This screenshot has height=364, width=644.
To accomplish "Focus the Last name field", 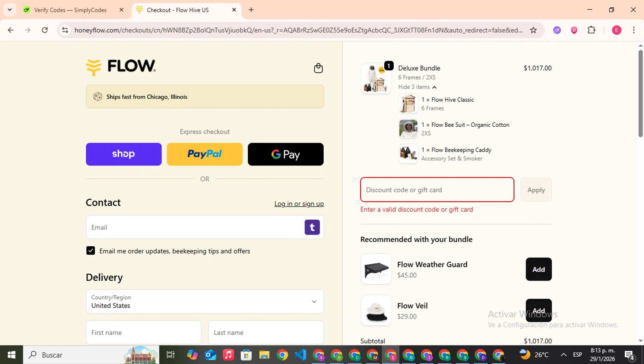I will point(266,332).
